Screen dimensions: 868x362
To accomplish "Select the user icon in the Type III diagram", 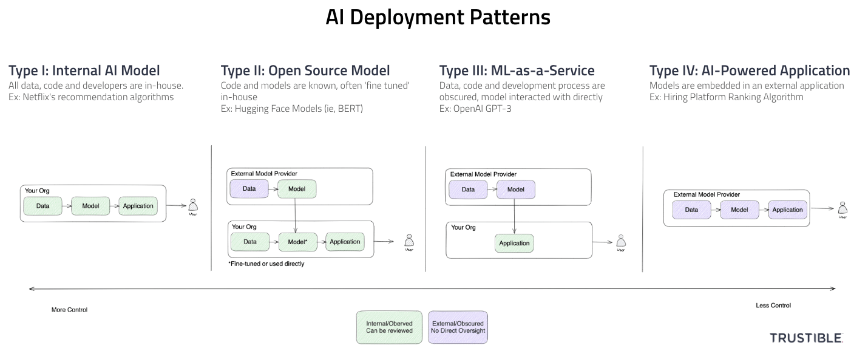I will (620, 242).
